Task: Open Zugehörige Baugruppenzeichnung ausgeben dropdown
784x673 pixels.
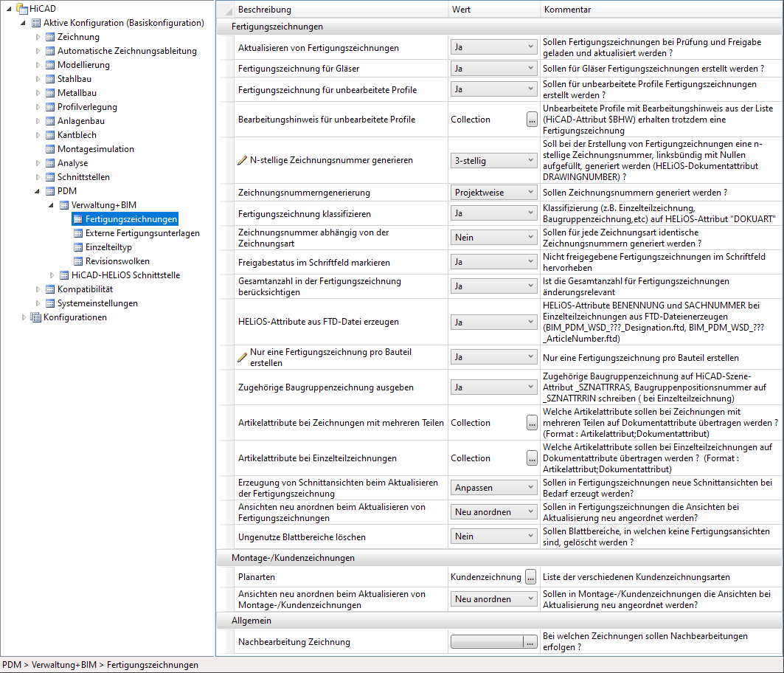Action: tap(493, 387)
